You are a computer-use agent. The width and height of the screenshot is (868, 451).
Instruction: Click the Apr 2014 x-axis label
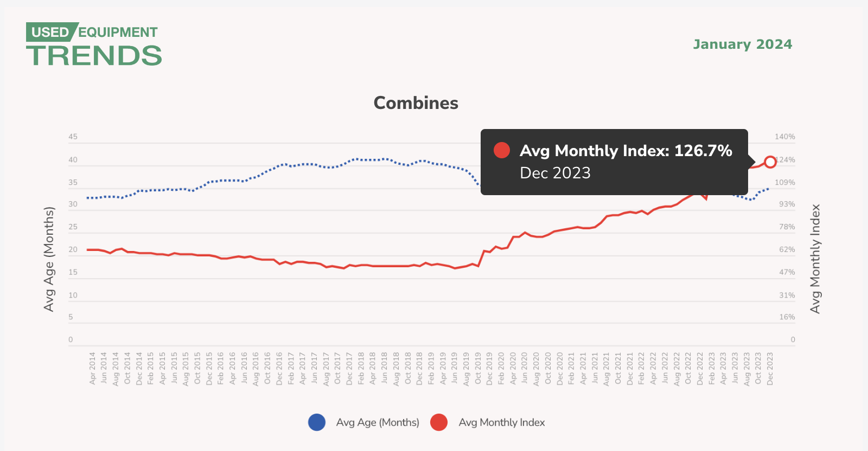(x=92, y=369)
